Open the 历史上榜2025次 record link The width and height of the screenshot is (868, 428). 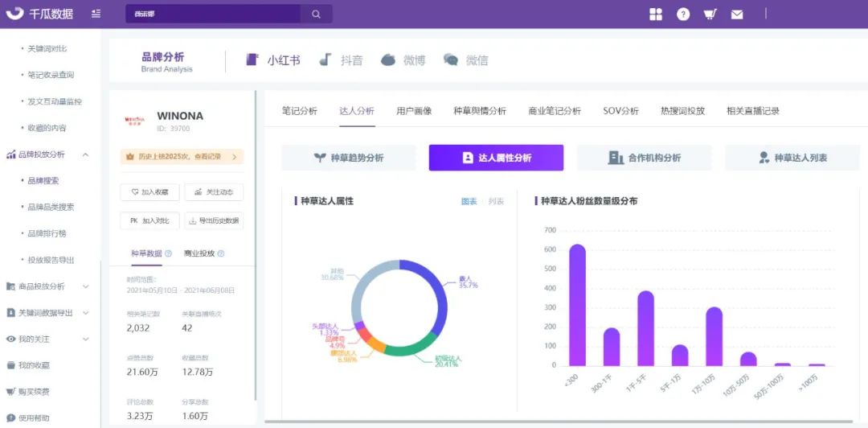pyautogui.click(x=182, y=157)
